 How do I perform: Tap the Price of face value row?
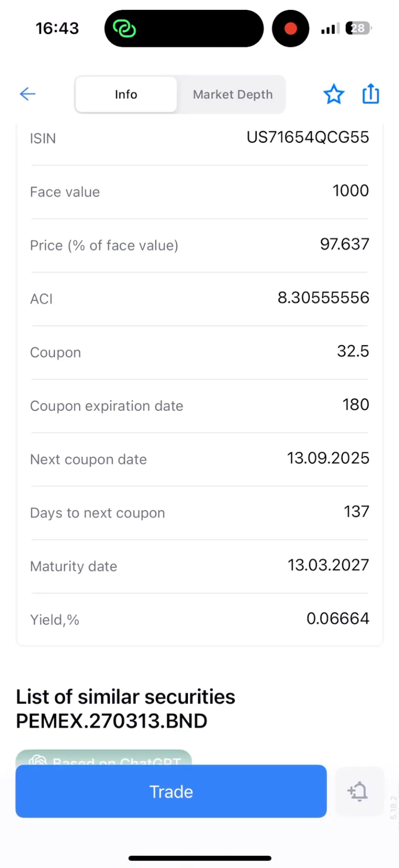click(199, 245)
